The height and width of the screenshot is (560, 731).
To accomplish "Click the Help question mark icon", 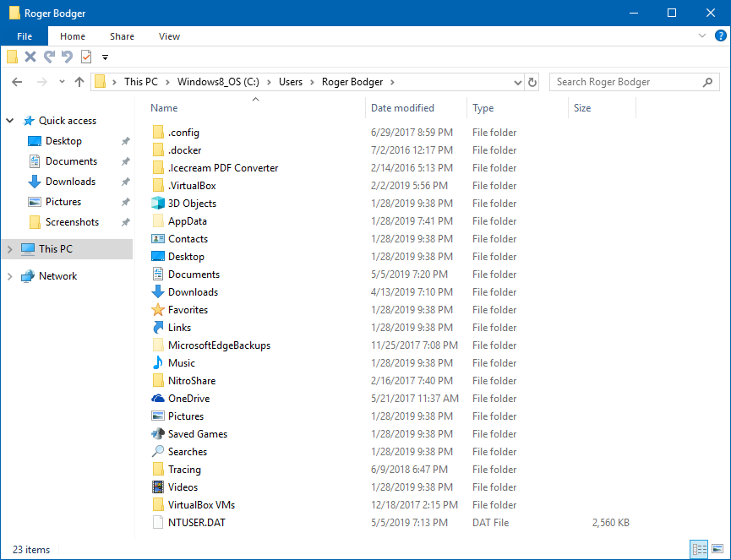I will (x=720, y=36).
